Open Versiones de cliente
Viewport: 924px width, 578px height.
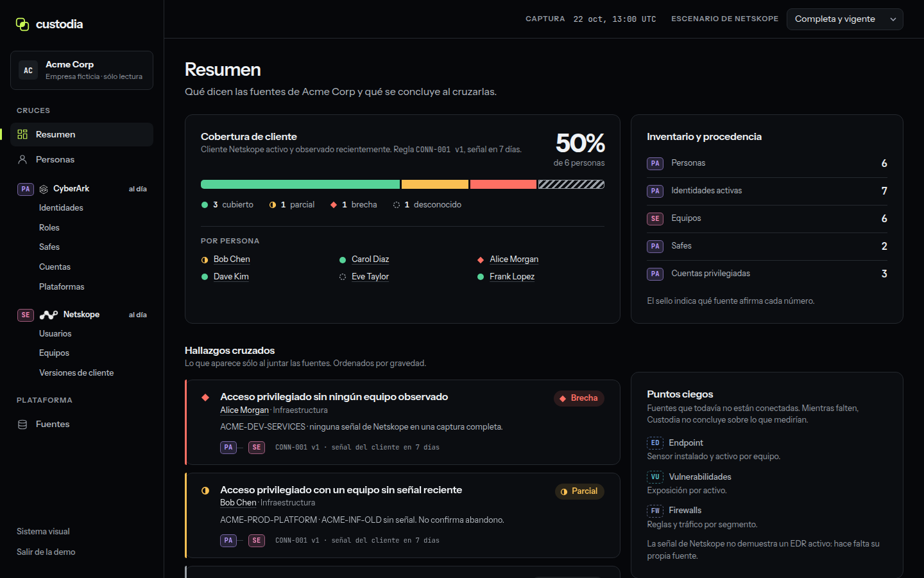pyautogui.click(x=76, y=373)
